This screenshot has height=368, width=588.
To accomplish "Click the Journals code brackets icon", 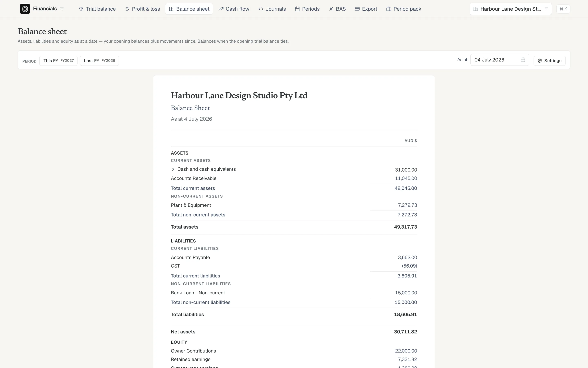I will (x=261, y=9).
